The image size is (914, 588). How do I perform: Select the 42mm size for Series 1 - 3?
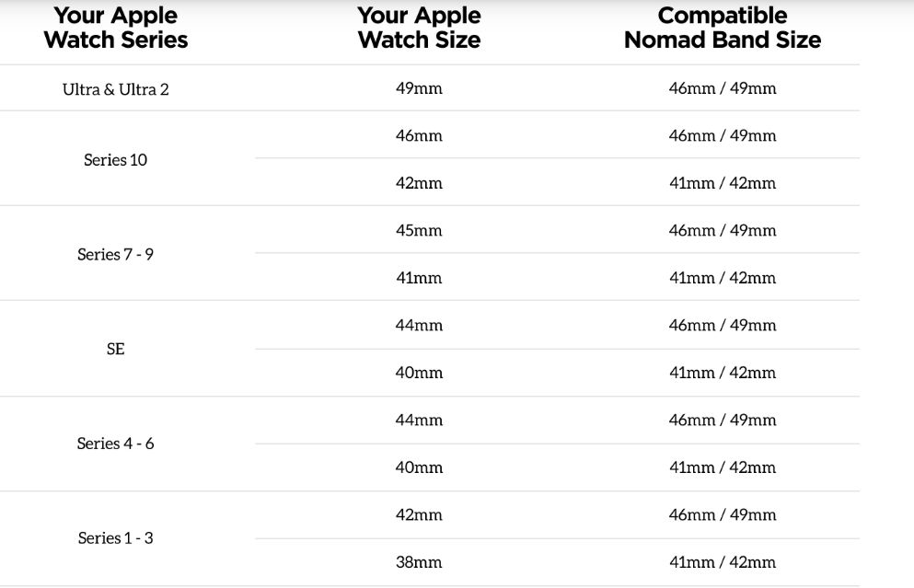click(419, 515)
